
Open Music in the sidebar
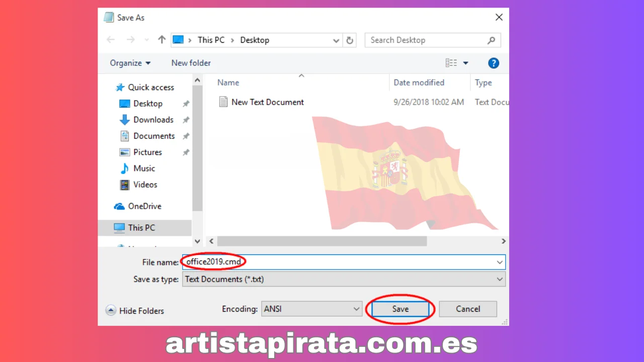[x=137, y=168]
